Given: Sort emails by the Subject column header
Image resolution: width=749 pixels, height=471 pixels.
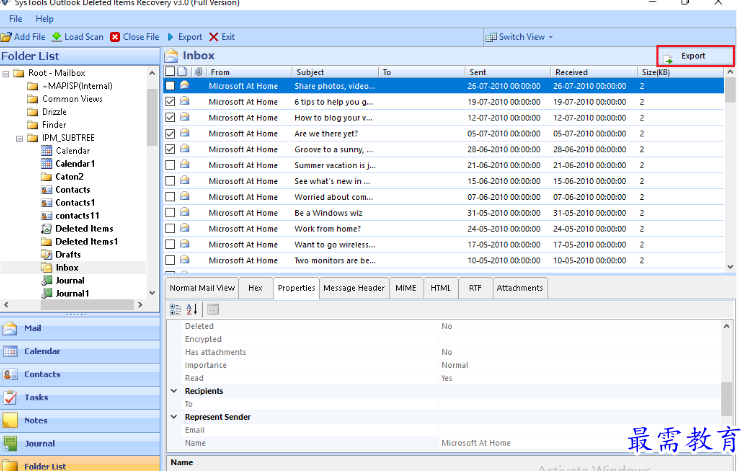Looking at the screenshot, I should click(x=334, y=72).
